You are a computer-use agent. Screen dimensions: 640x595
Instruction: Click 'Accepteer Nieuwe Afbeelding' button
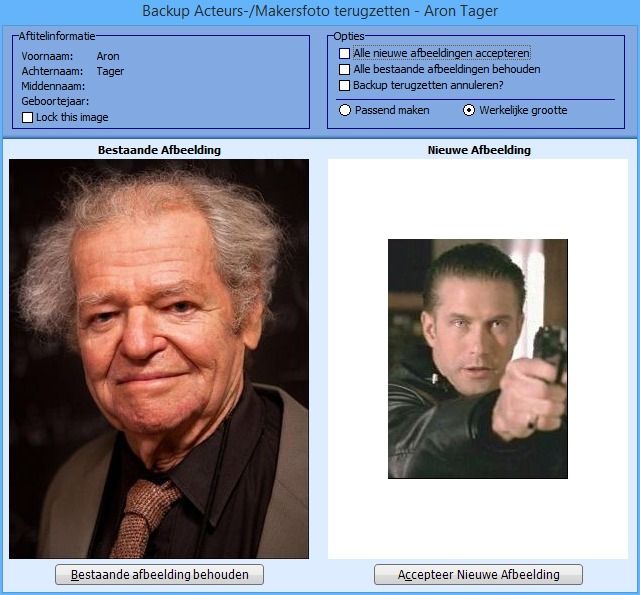(478, 575)
